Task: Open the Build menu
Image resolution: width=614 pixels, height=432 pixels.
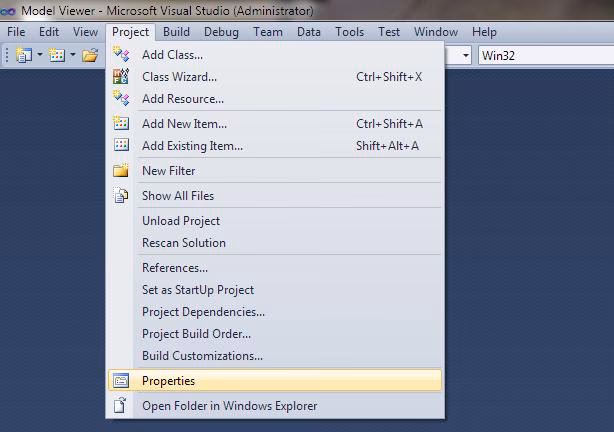Action: 176,32
